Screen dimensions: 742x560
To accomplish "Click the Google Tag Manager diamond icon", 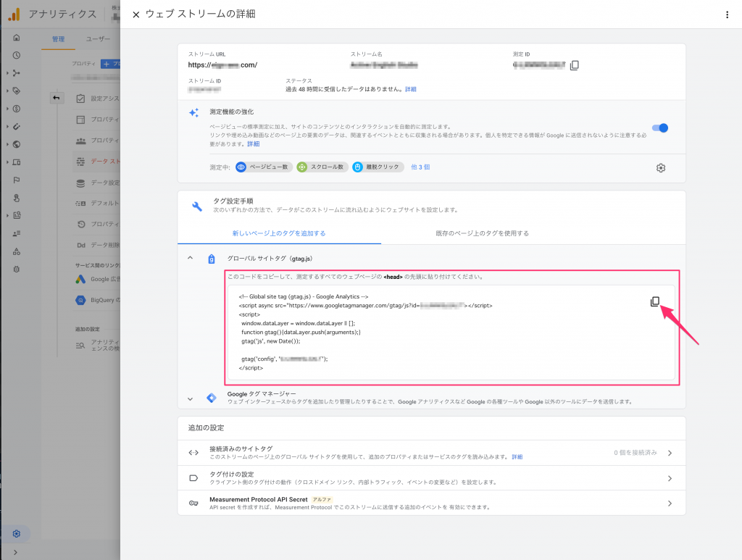I will tap(212, 398).
